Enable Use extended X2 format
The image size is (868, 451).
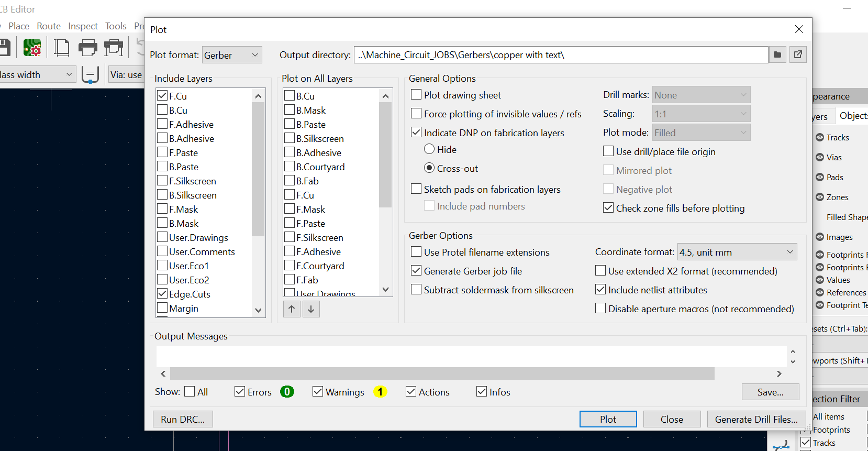point(600,271)
